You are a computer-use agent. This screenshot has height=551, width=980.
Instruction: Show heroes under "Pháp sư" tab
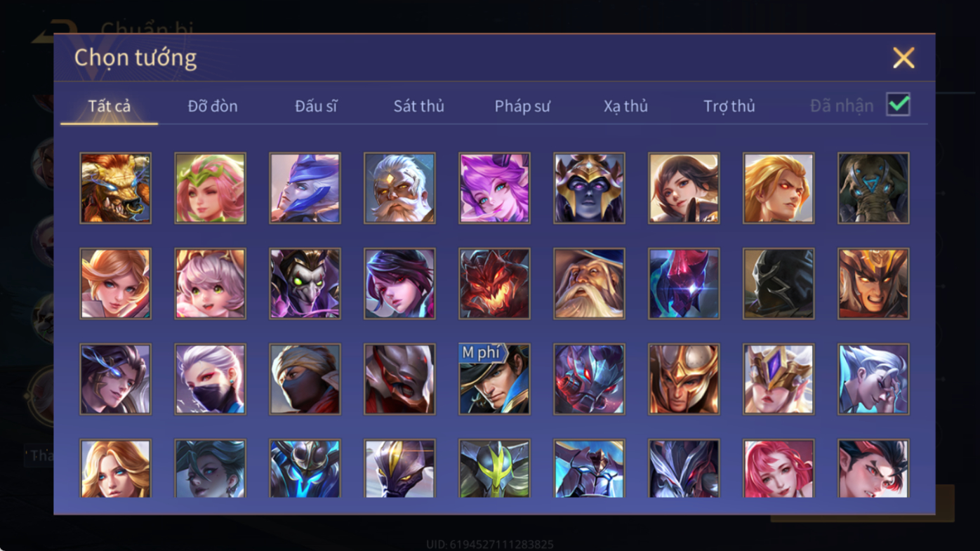(522, 106)
